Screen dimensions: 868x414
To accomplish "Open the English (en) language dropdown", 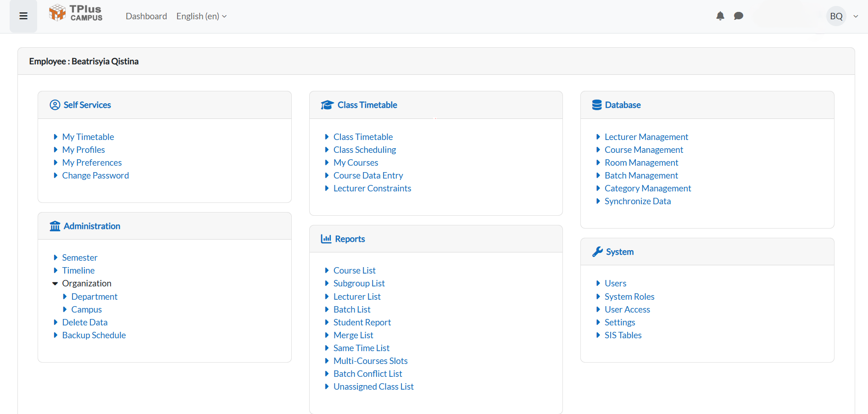I will (x=201, y=16).
